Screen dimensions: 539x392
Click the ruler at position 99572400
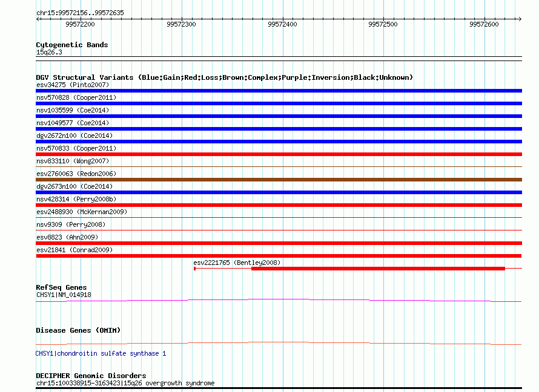tap(282, 24)
